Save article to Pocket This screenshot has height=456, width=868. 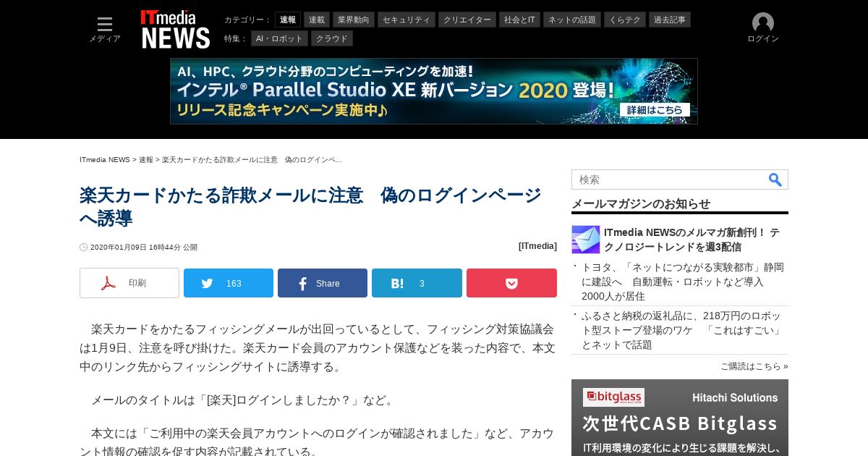click(x=511, y=283)
